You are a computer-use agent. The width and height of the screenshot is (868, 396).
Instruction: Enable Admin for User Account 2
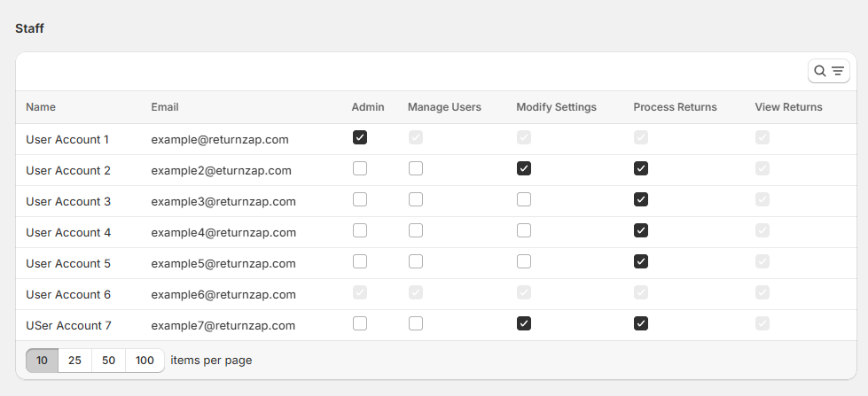[x=359, y=168]
